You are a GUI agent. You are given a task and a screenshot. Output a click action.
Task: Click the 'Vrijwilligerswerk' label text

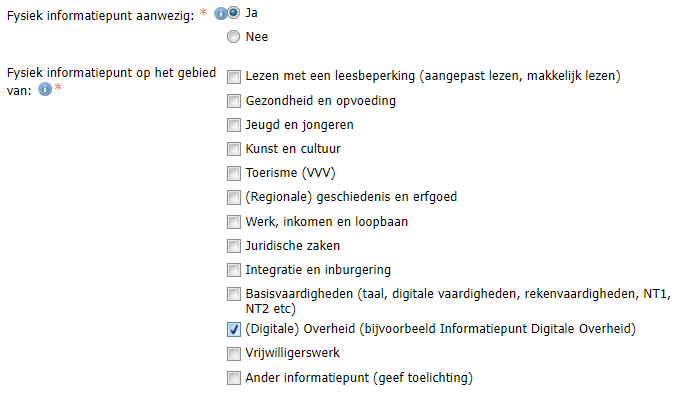292,353
